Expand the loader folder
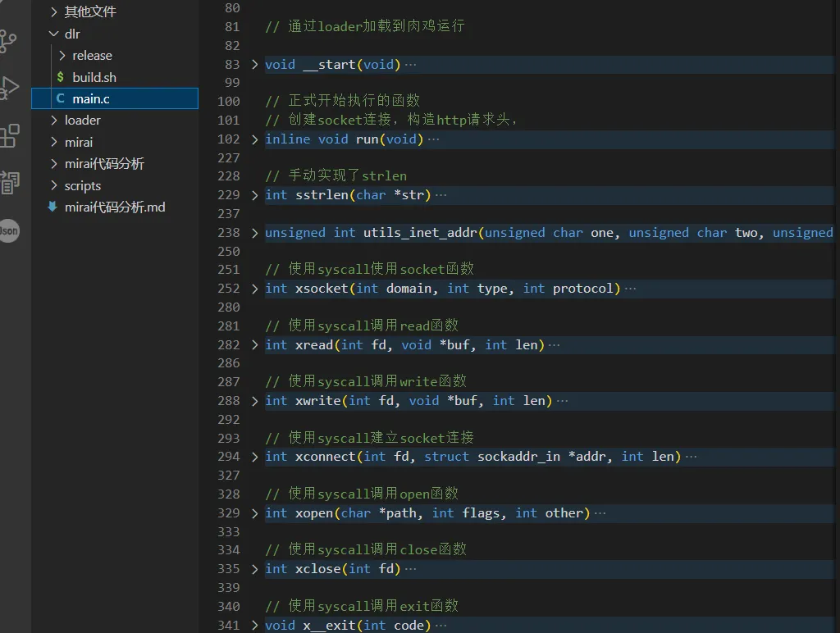 pyautogui.click(x=82, y=120)
